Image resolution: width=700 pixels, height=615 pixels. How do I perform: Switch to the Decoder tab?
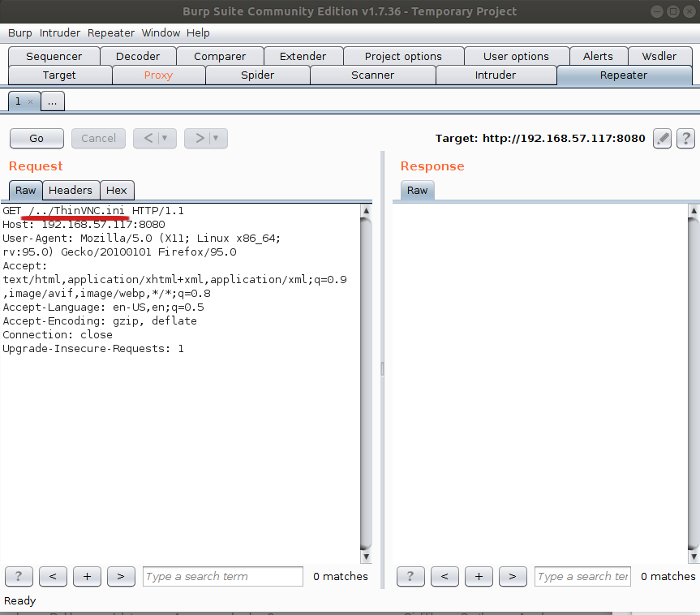(138, 56)
